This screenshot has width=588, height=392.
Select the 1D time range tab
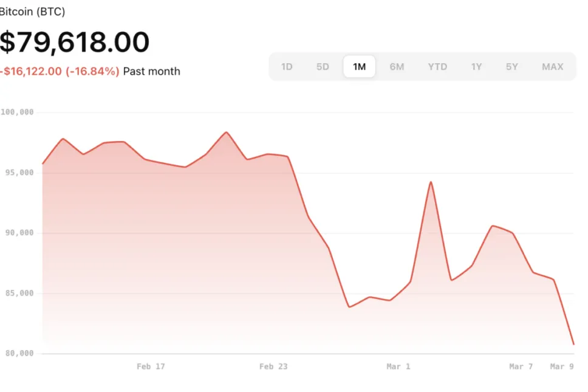[x=287, y=67]
